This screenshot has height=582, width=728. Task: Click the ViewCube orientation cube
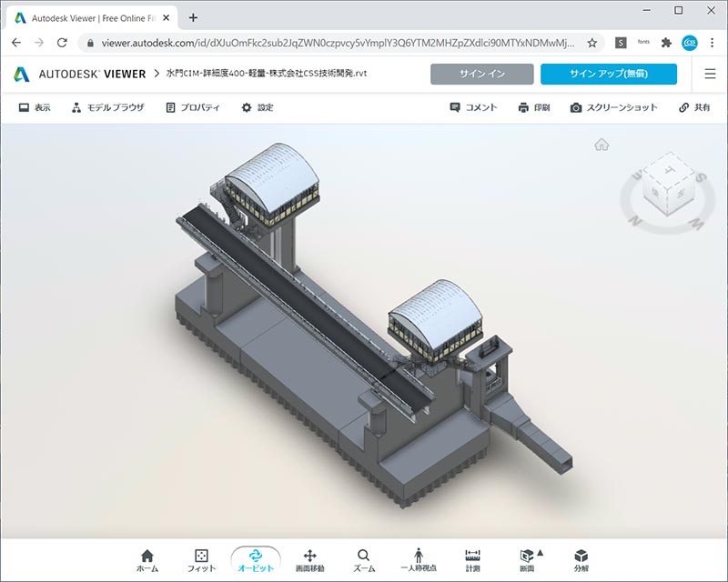click(669, 186)
